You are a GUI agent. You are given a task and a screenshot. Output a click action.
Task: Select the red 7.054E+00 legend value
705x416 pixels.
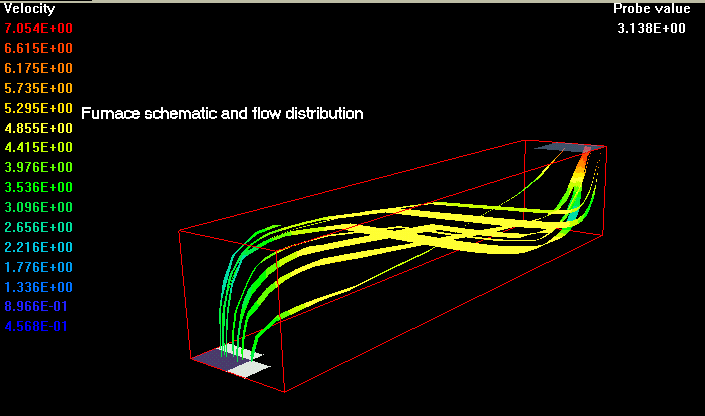(38, 29)
